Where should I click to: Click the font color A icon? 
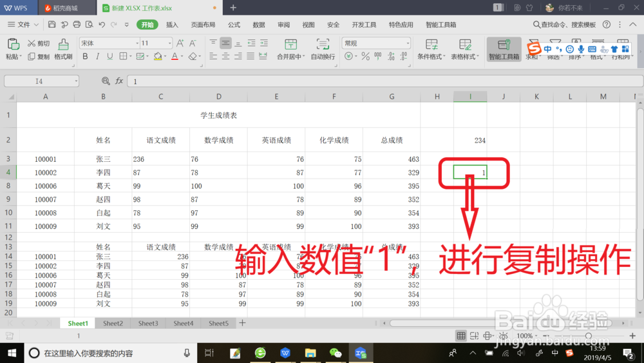(175, 56)
